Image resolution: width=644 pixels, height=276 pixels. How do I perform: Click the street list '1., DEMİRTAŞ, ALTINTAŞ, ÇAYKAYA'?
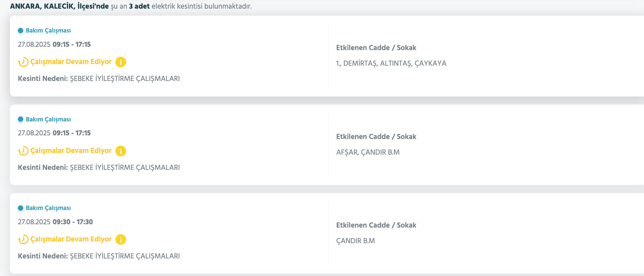coord(391,63)
